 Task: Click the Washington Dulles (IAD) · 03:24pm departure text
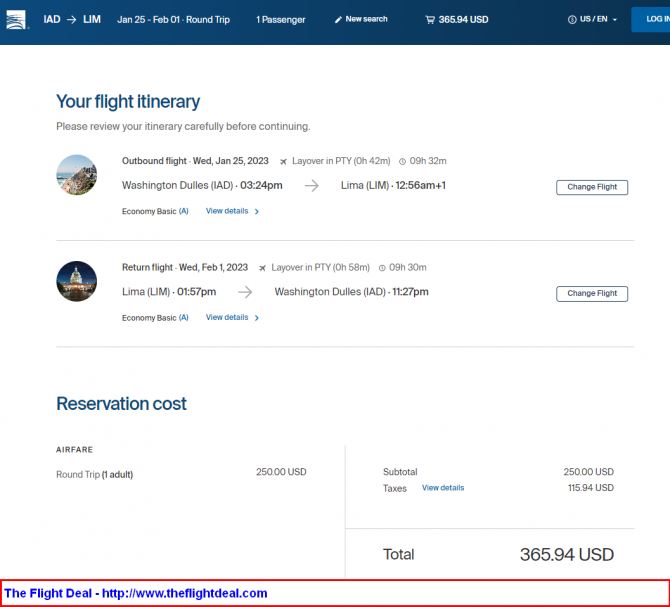pos(202,185)
